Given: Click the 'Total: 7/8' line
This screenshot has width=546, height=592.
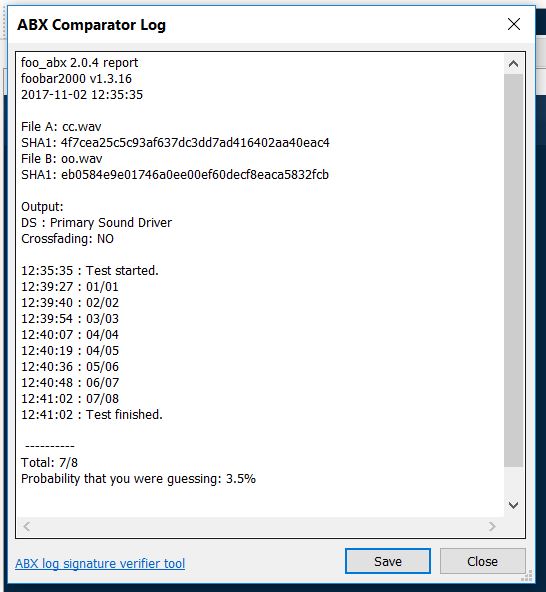Looking at the screenshot, I should click(49, 462).
